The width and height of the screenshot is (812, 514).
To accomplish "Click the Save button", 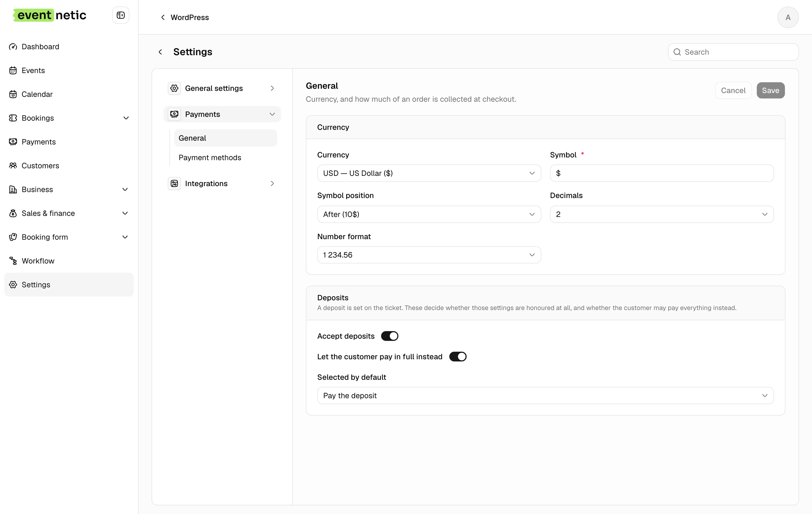I will (x=771, y=90).
